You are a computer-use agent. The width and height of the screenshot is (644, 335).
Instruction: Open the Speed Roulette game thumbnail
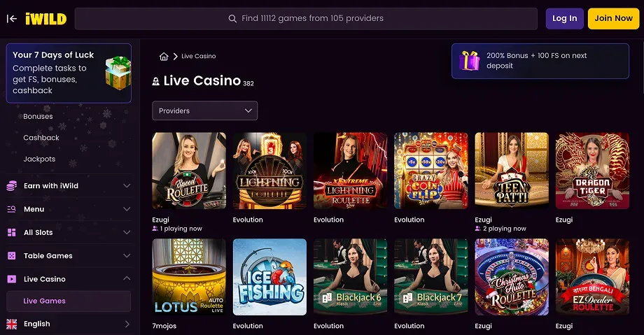[189, 171]
